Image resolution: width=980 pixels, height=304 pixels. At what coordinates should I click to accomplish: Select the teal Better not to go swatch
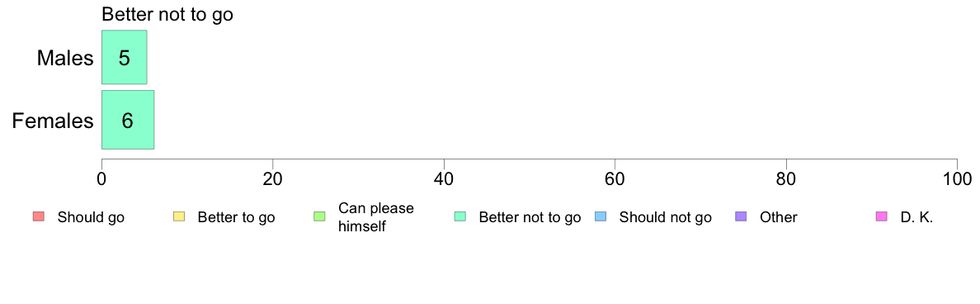click(459, 217)
